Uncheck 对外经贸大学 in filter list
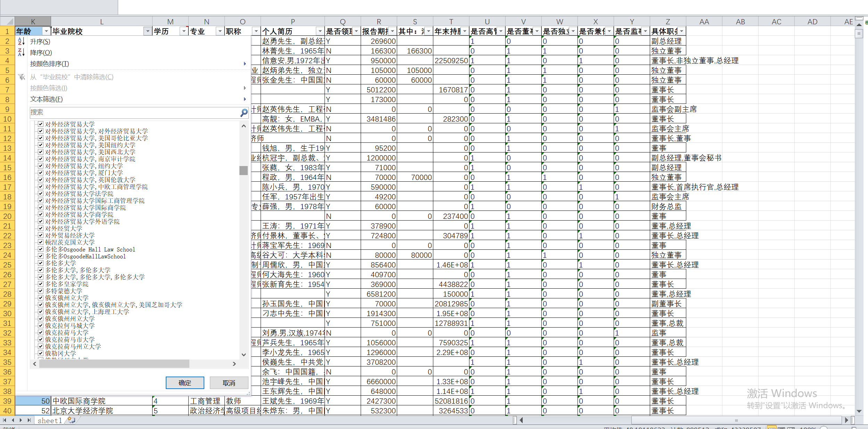The height and width of the screenshot is (429, 868). 41,228
